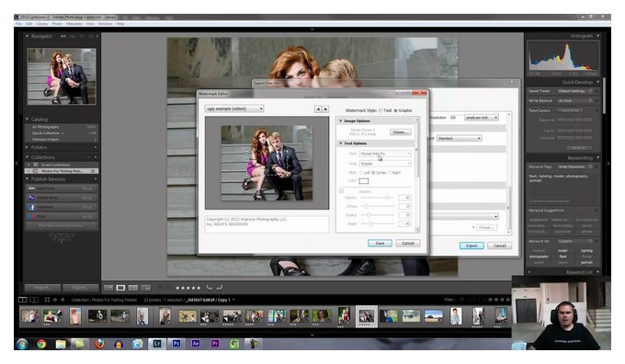Collapse the Navigator panel
The image size is (625, 364).
point(27,36)
